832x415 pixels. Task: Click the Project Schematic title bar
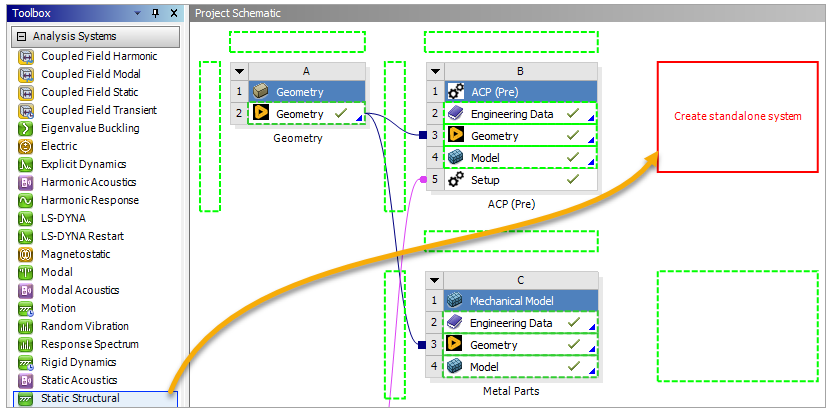509,13
